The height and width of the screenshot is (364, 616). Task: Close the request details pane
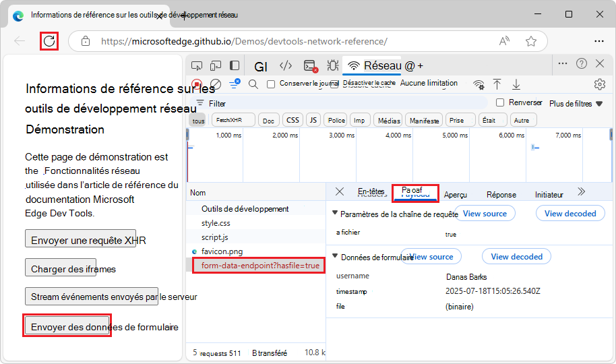(x=340, y=191)
